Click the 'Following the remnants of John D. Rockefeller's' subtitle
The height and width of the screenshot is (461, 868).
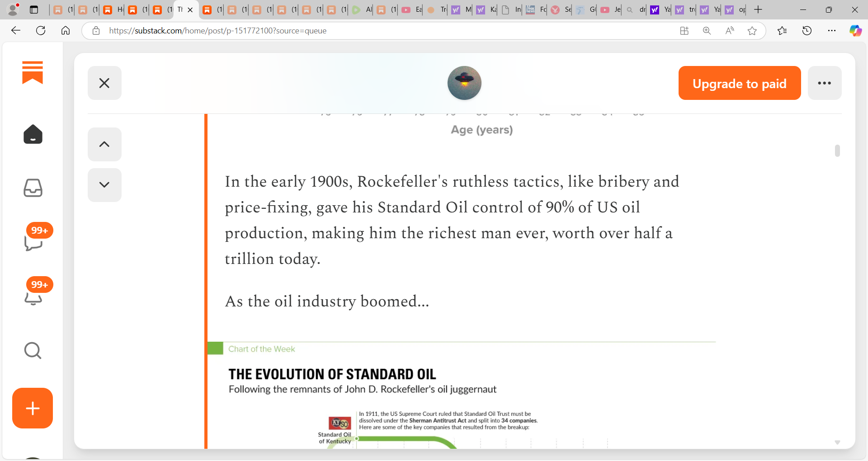pos(363,389)
